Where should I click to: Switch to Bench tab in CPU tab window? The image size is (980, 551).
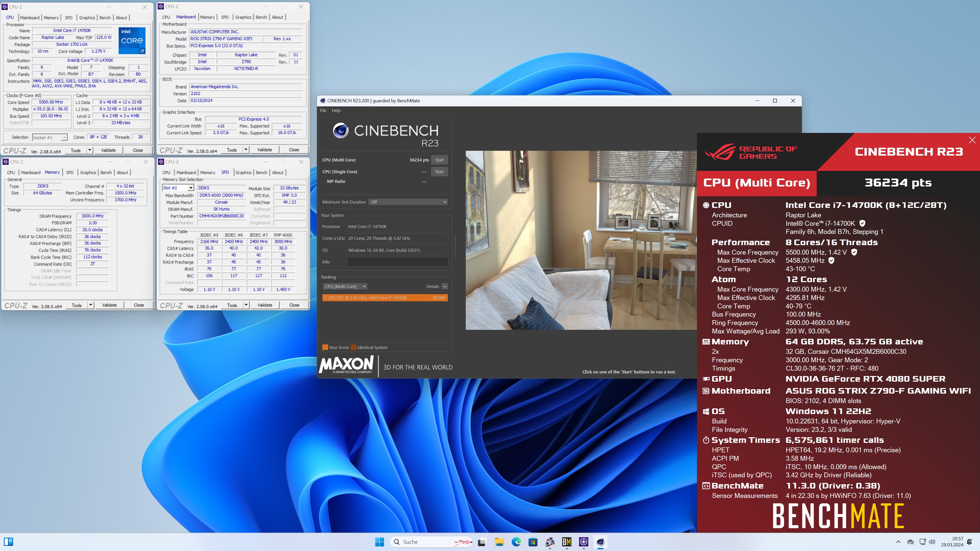pos(105,18)
